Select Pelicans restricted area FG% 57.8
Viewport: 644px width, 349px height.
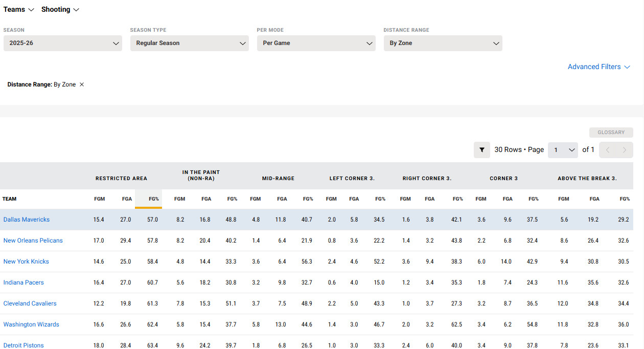152,241
